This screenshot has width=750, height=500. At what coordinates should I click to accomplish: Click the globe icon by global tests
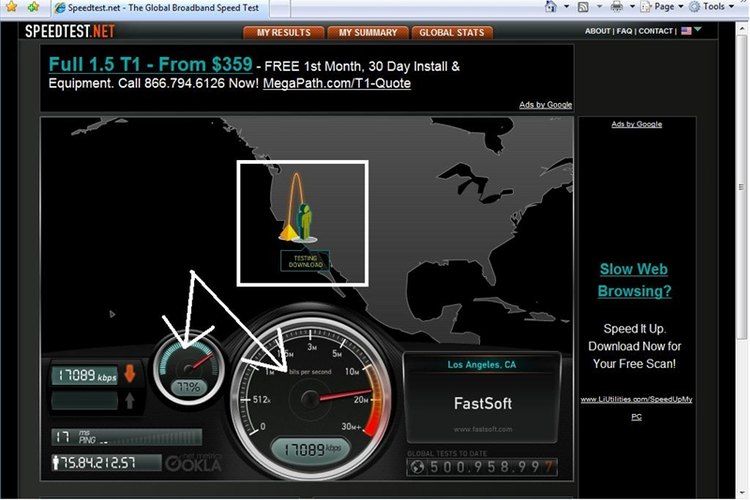pos(417,467)
